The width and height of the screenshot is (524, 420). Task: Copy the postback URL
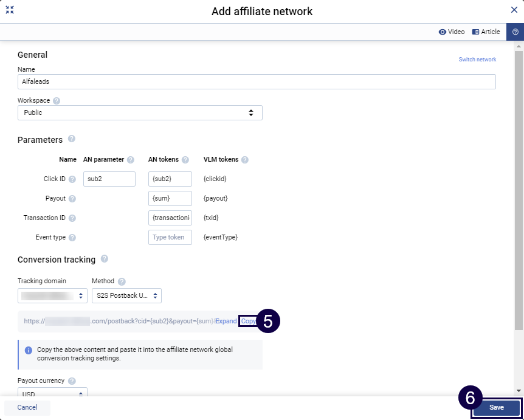248,321
